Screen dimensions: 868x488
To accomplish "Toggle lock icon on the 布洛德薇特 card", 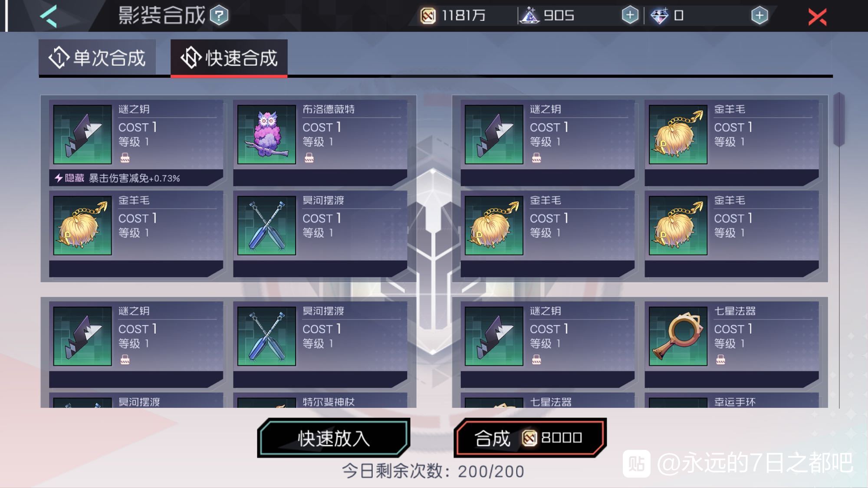I will click(x=309, y=157).
